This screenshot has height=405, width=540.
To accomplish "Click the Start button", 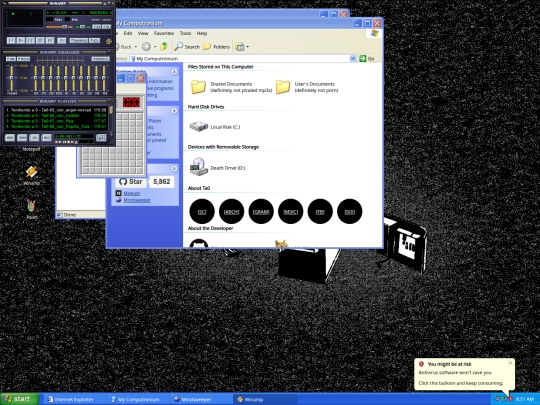I will [19, 399].
